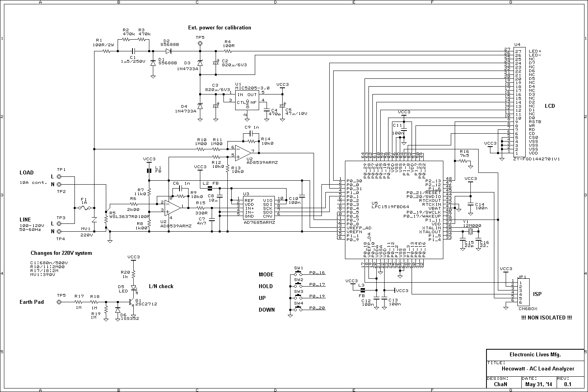Click the D2 S5688B diode symbol
The image size is (588, 392).
coord(169,51)
